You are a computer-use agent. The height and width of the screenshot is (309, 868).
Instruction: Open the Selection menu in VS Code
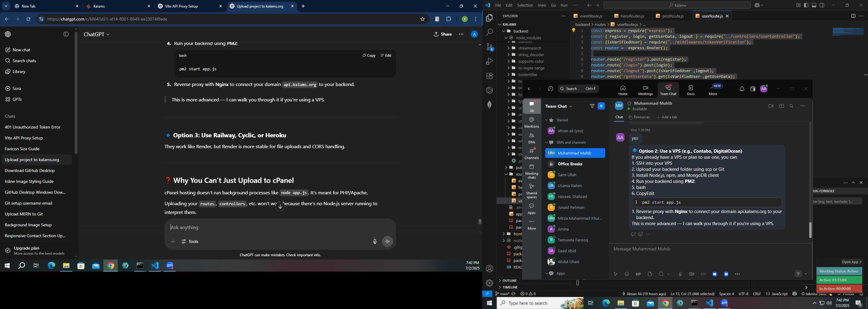525,5
